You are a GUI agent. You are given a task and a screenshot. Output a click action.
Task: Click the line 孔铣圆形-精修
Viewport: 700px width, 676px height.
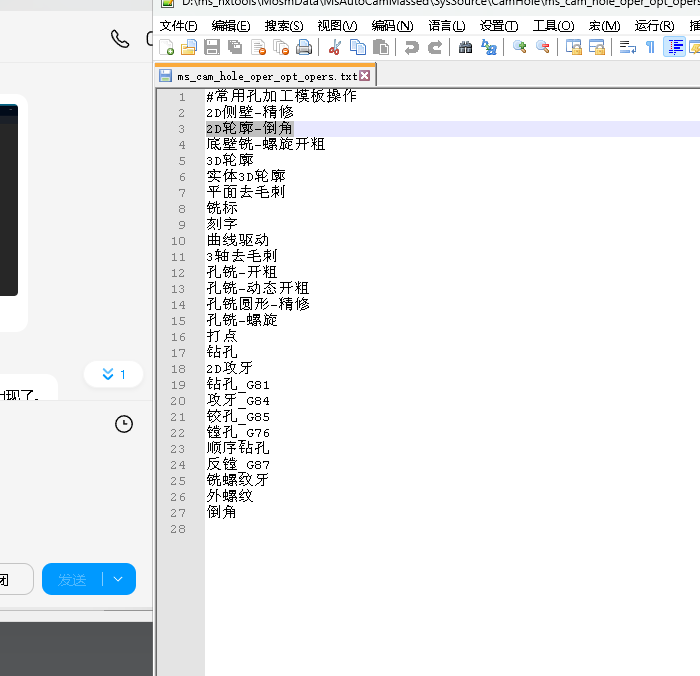tap(258, 305)
